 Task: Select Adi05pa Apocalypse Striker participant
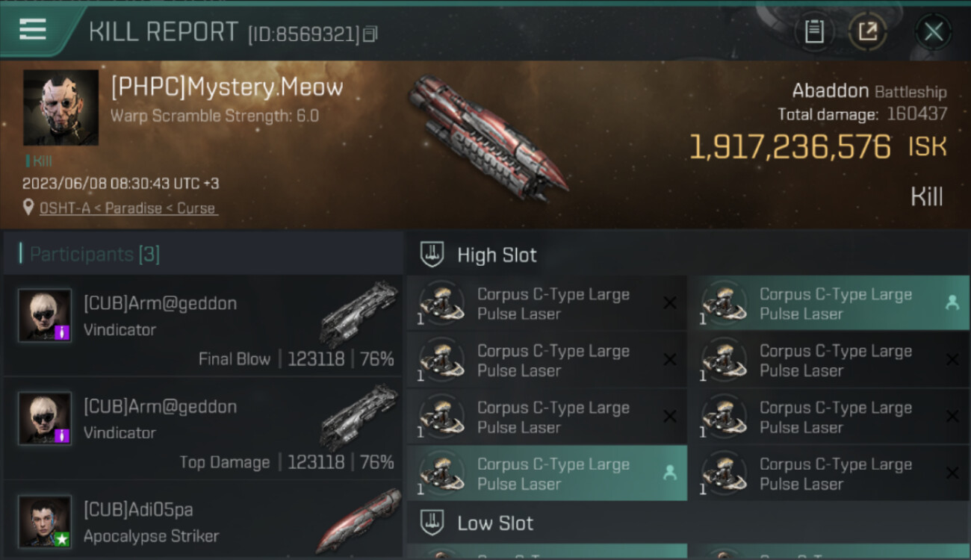203,523
